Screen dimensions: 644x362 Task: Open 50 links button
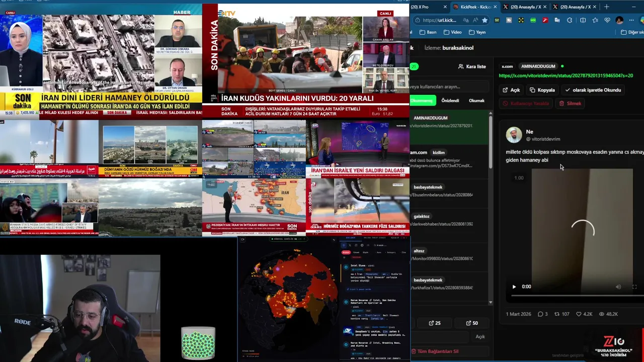[472, 323]
